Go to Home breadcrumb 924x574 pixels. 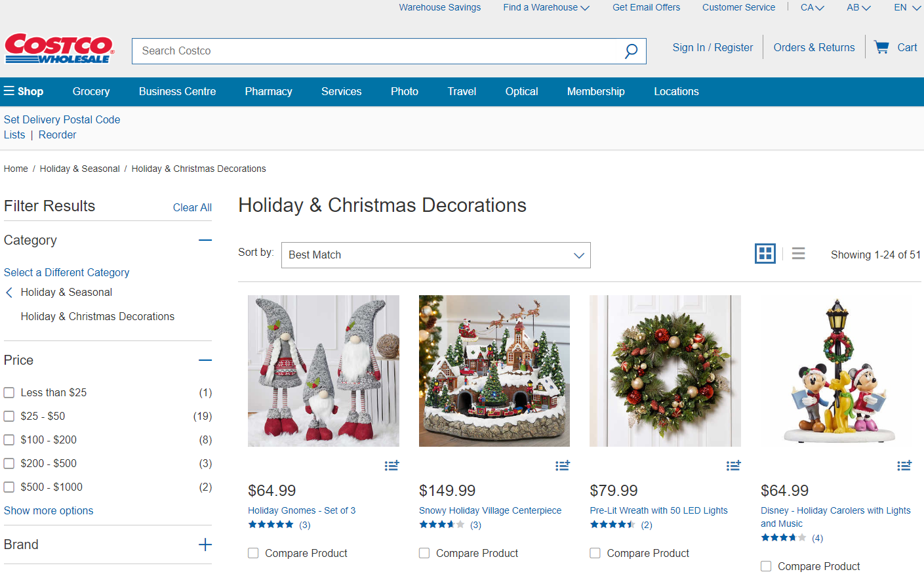click(16, 169)
